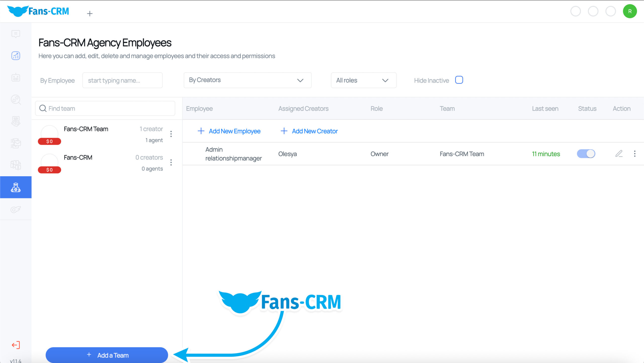Click the Employee column header
The image size is (644, 363).
pyautogui.click(x=199, y=108)
